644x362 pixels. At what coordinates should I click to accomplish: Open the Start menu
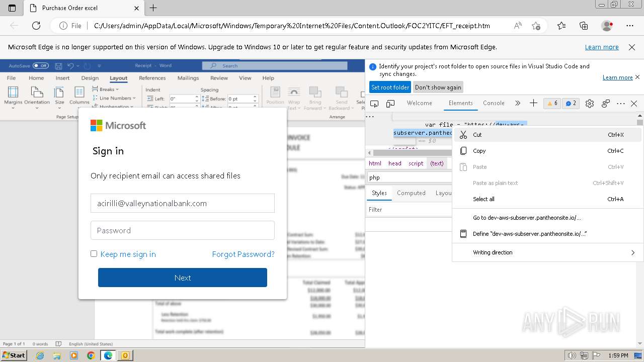[14, 355]
